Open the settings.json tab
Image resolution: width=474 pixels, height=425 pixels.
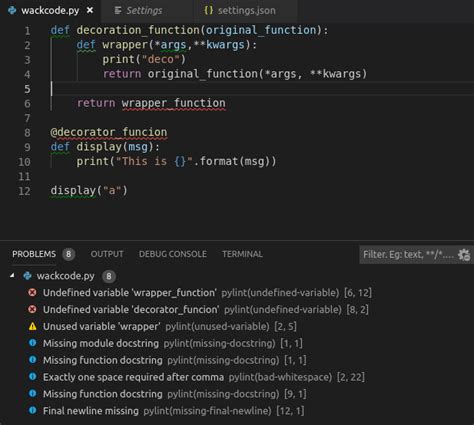(x=246, y=11)
